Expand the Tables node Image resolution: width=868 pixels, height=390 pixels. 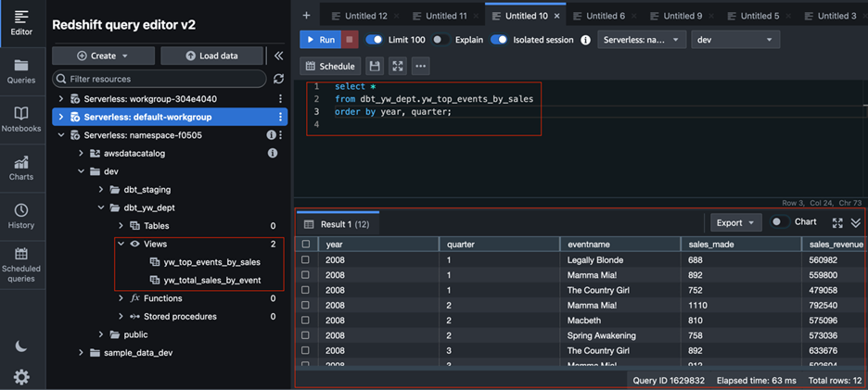pyautogui.click(x=121, y=226)
